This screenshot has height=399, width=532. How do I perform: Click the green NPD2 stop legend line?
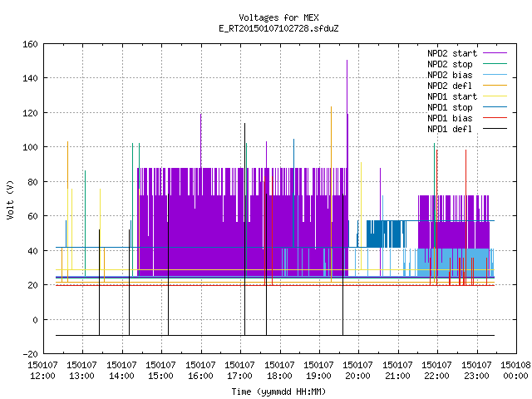[495, 63]
